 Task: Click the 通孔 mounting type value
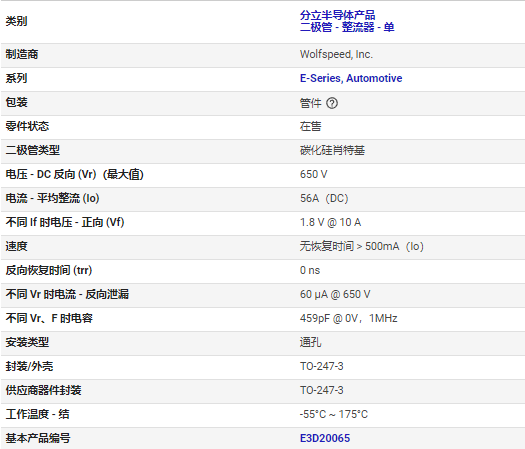[x=310, y=342]
